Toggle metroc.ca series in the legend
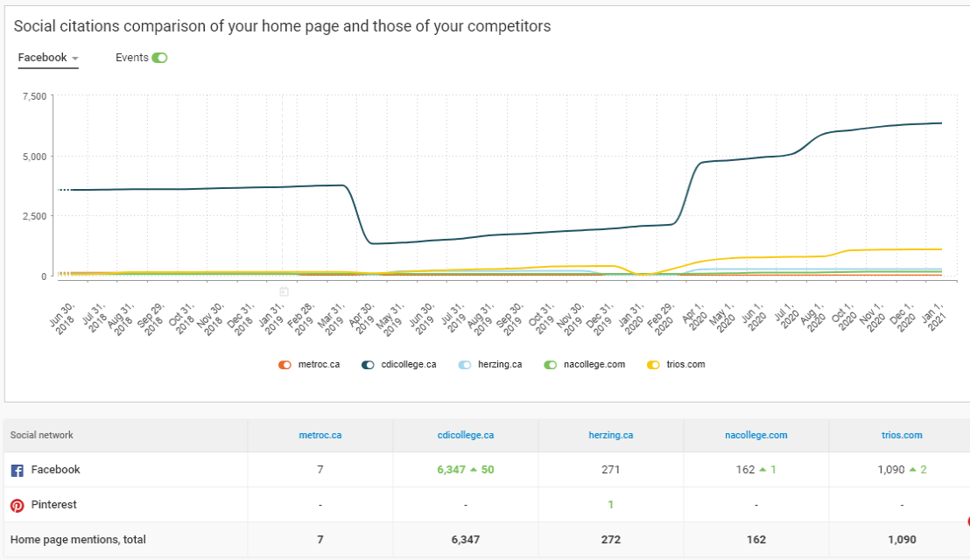This screenshot has height=560, width=970. (285, 365)
